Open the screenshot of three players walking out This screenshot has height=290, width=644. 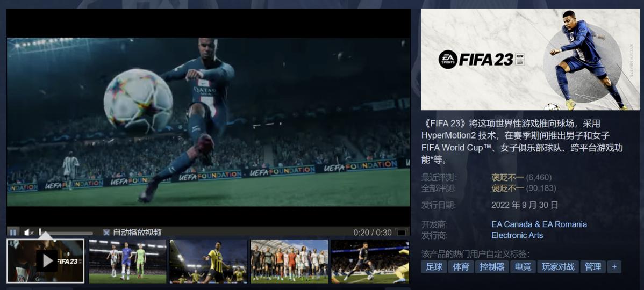128,262
